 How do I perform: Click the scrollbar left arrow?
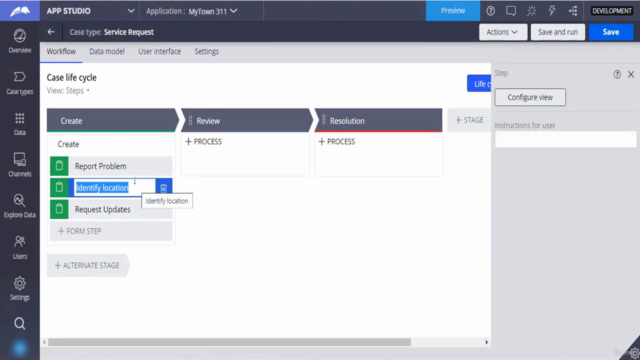44,342
